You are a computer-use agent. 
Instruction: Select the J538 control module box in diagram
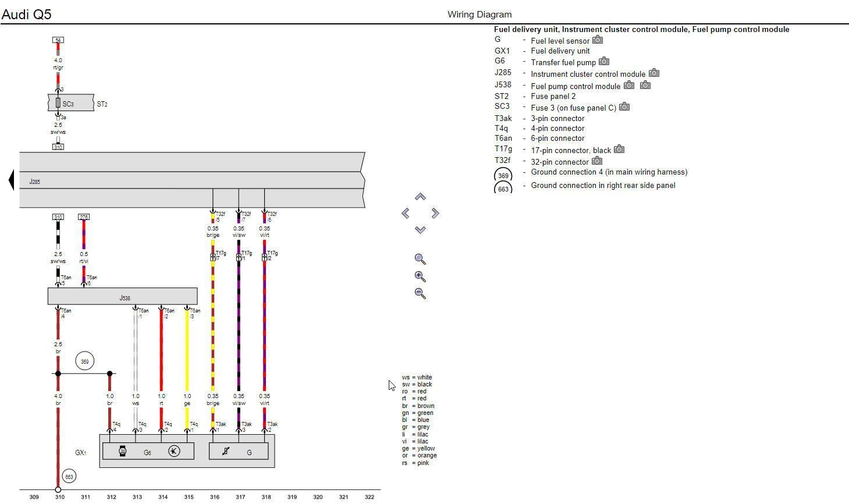click(x=122, y=296)
